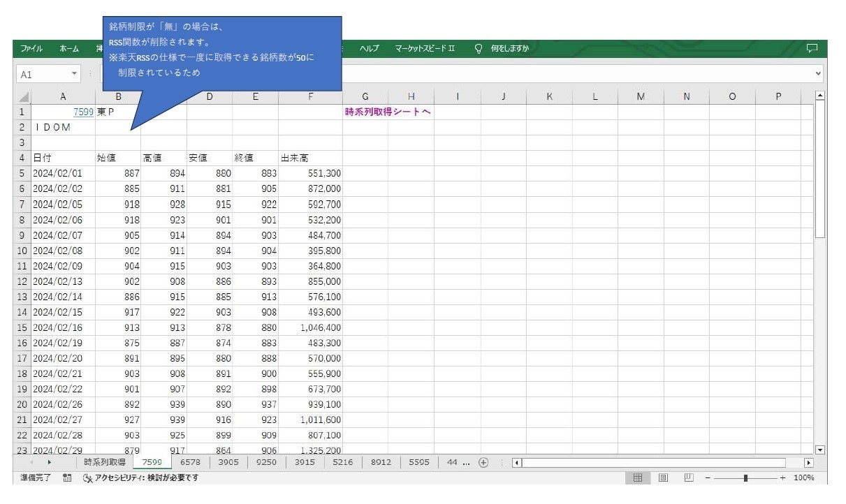Click the 100% zoom level text
846x504 pixels.
pos(804,478)
